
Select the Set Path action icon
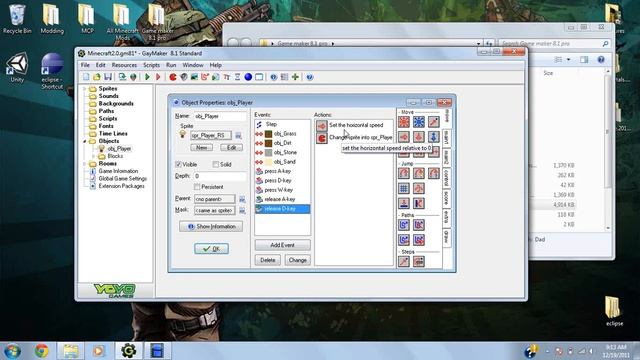(x=404, y=225)
